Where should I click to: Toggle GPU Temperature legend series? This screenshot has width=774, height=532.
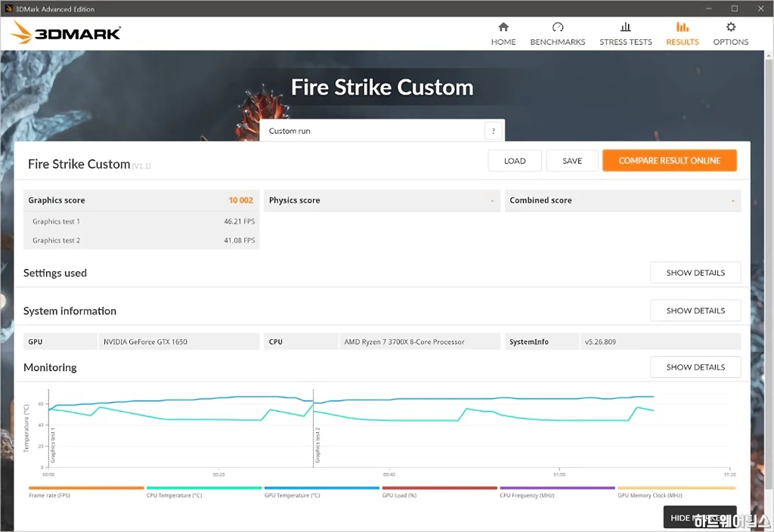(x=293, y=495)
